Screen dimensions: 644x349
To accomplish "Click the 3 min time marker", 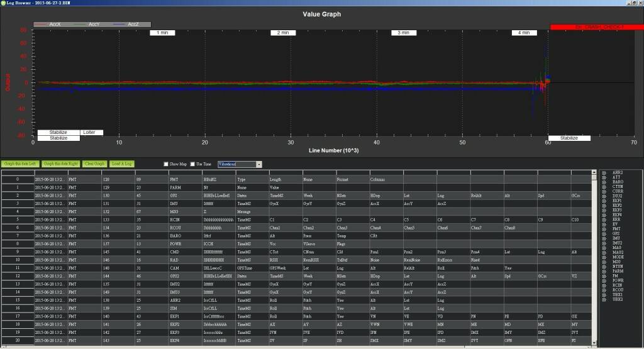I will (403, 33).
